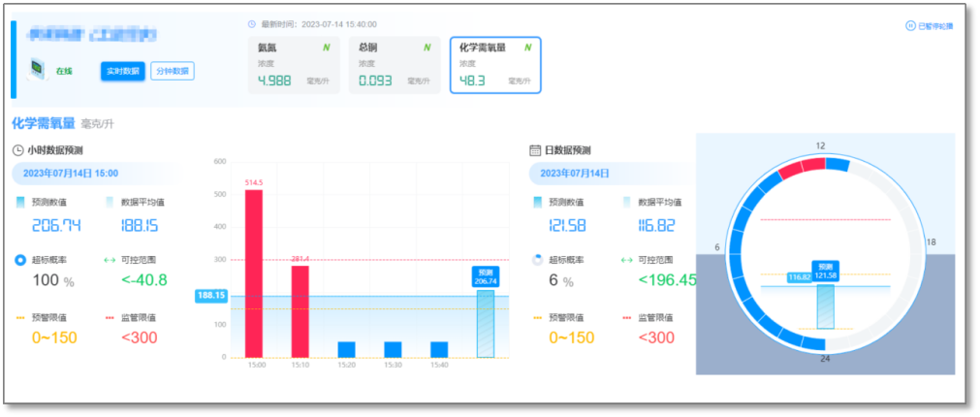Image resolution: width=980 pixels, height=417 pixels.
Task: Click the 已暂停轮播 pause toggle
Action: pyautogui.click(x=930, y=26)
